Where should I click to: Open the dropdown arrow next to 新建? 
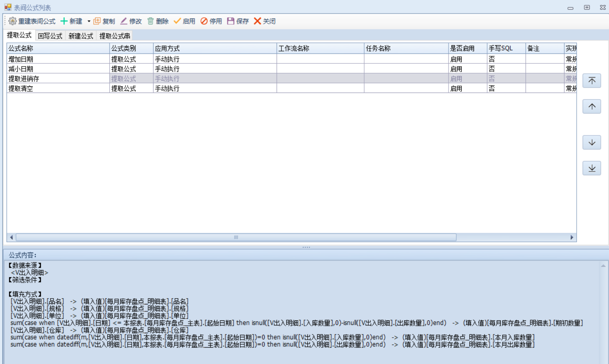point(89,21)
